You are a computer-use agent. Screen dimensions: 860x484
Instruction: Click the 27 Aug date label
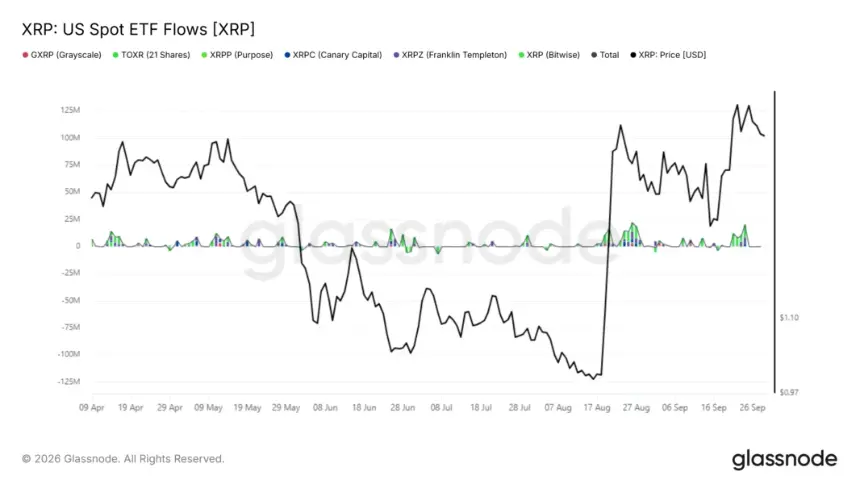tap(636, 408)
